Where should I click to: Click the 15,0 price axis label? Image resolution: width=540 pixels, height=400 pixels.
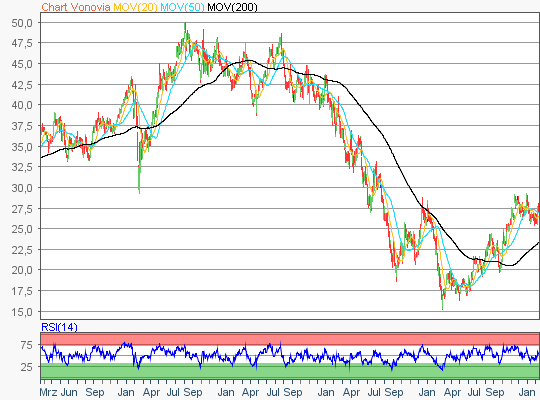22,312
